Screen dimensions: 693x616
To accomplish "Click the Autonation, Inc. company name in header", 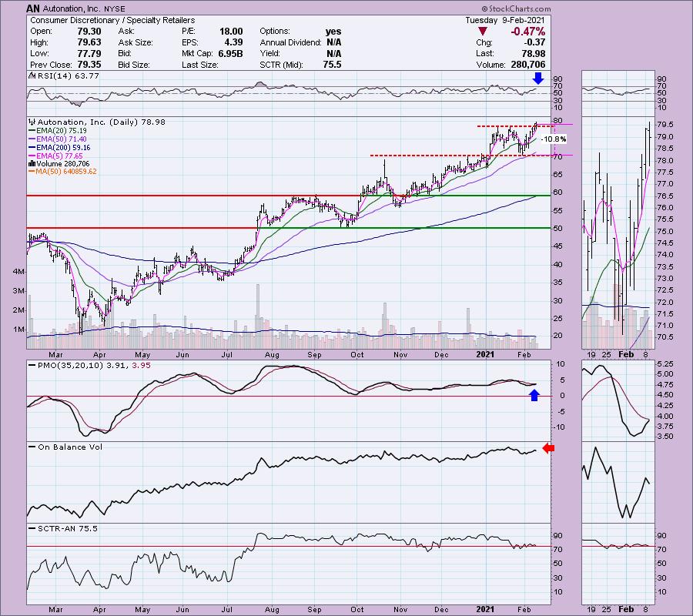I will 72,8.
